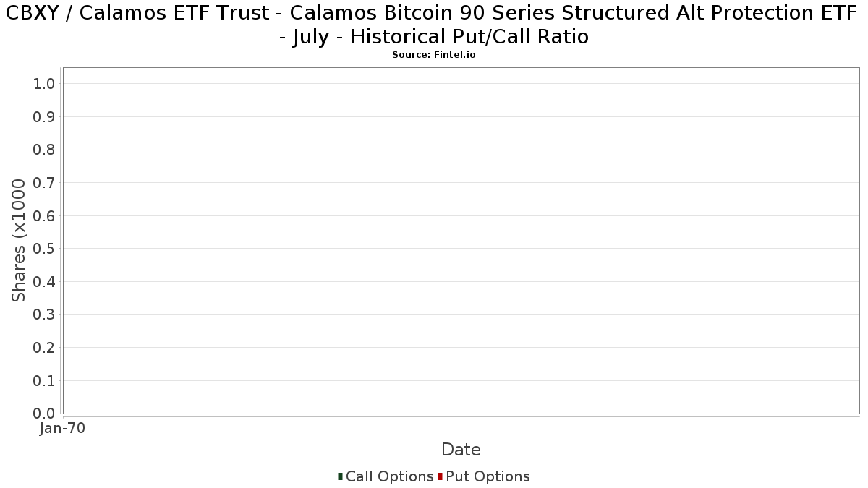The height and width of the screenshot is (488, 868).
Task: Click the 0.7 y-axis tick label
Action: click(x=44, y=183)
